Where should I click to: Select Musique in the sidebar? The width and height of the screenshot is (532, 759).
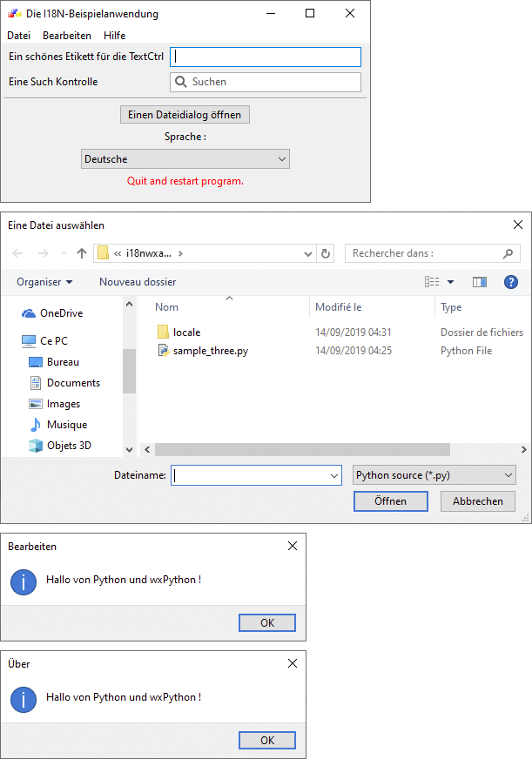point(66,425)
